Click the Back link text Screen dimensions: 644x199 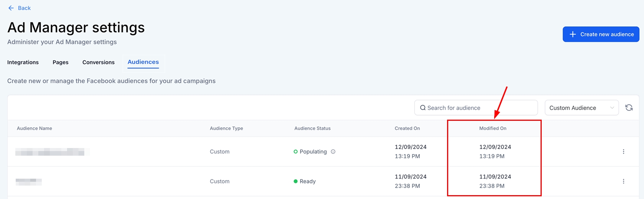(24, 8)
